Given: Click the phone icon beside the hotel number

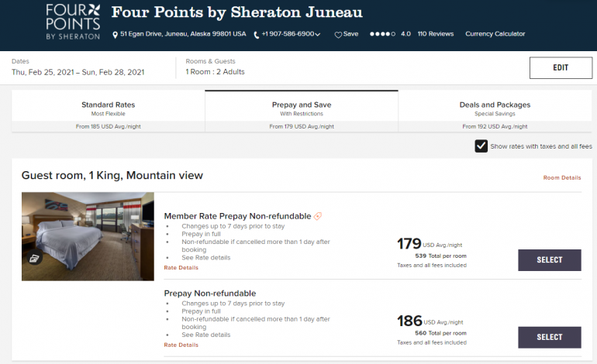Looking at the screenshot, I should point(257,35).
